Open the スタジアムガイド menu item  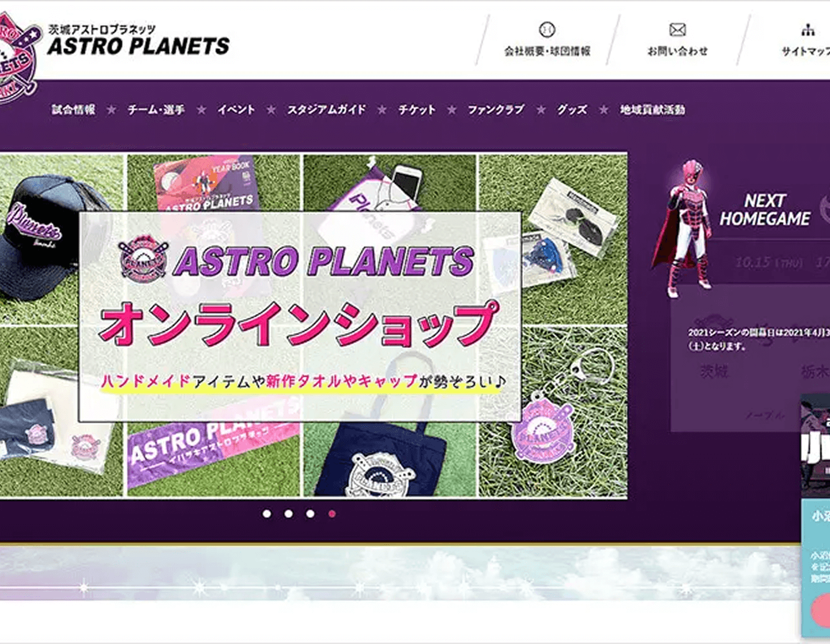327,109
